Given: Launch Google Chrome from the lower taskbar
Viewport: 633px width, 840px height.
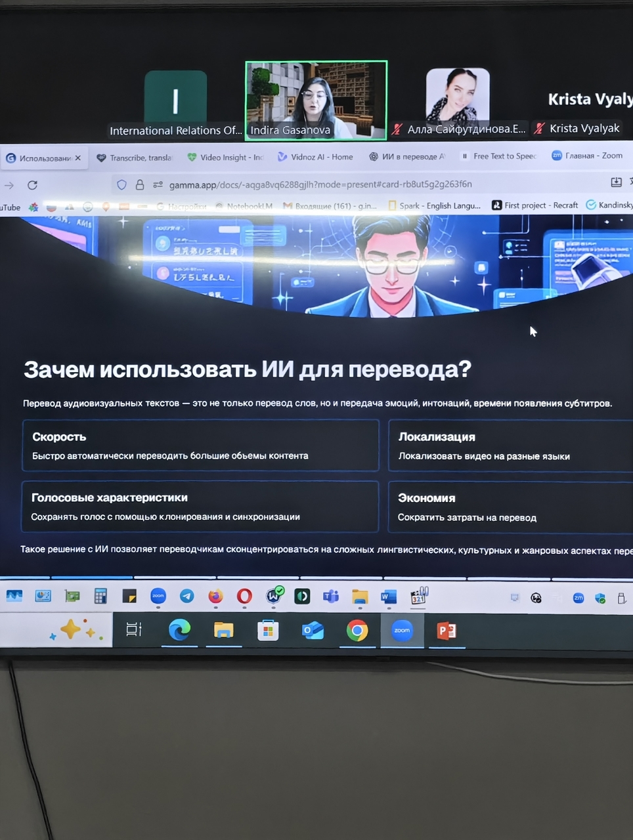Looking at the screenshot, I should coord(357,631).
